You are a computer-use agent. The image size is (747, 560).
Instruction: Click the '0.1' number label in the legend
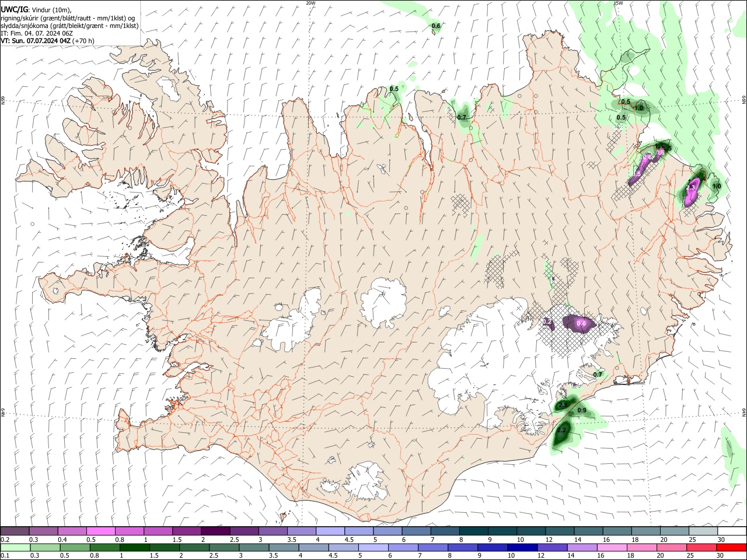[5, 556]
